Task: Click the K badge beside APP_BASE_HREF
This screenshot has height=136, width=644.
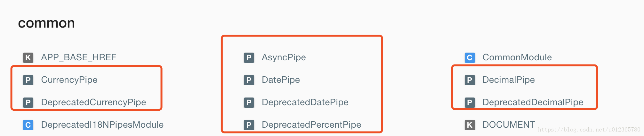Action: 28,57
